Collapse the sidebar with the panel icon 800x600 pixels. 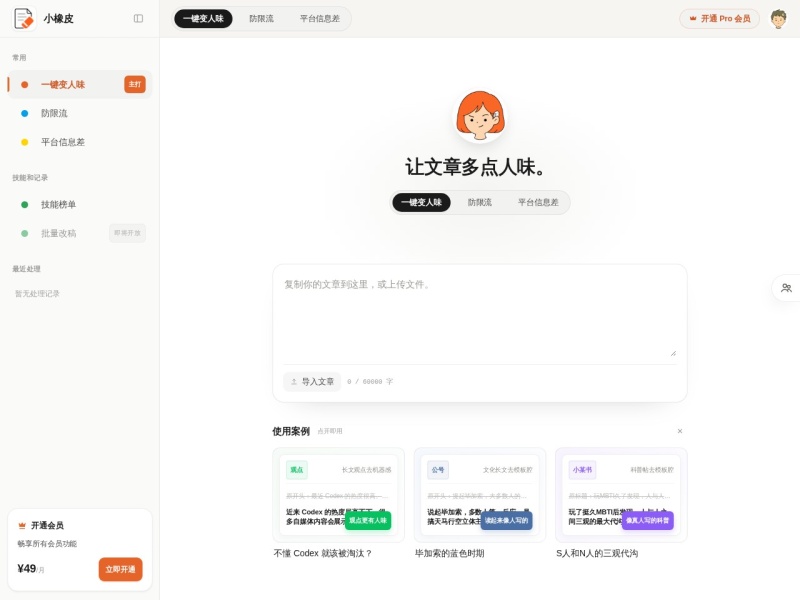(x=138, y=18)
